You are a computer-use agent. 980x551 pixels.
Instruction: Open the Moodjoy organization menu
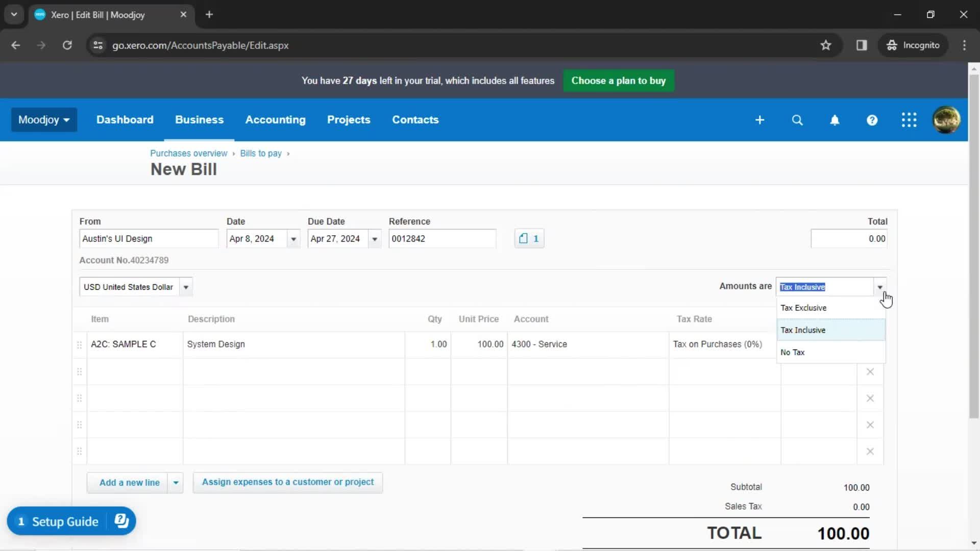44,120
